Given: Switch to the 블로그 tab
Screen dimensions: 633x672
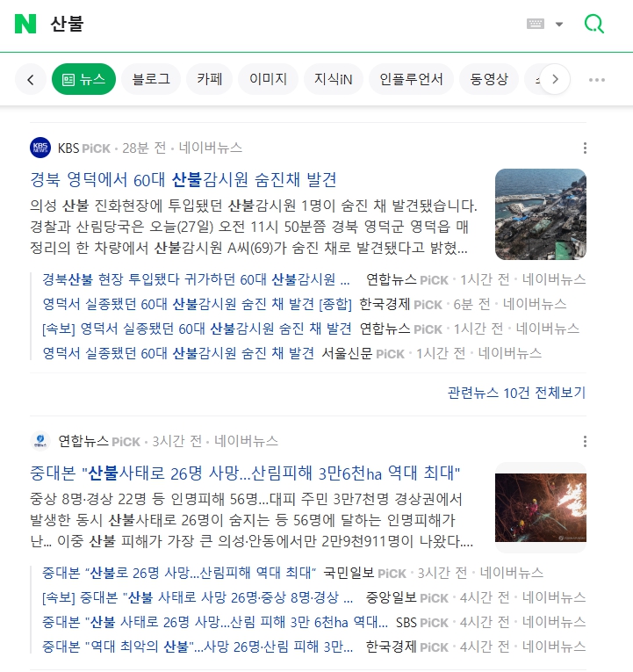Looking at the screenshot, I should (151, 79).
